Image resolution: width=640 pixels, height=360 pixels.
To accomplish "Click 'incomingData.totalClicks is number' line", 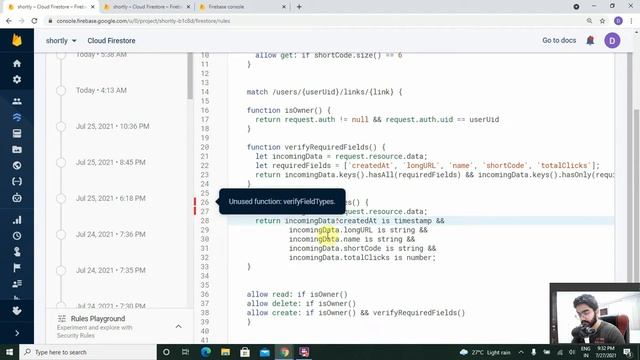I will point(362,258).
